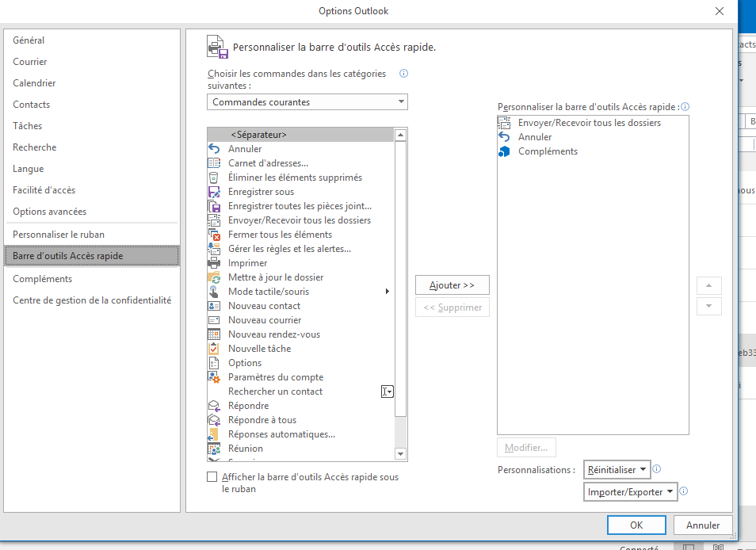Click the Ajouter >> button
Viewport: 756px width, 550px height.
(452, 285)
